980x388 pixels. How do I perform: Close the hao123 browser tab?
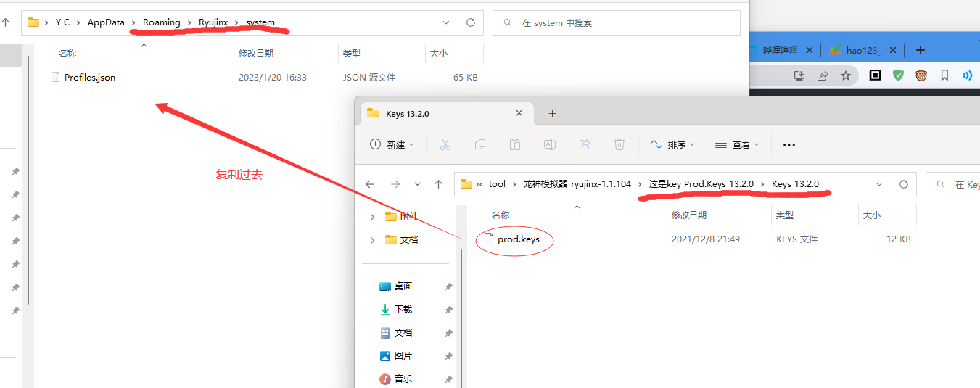(x=893, y=50)
